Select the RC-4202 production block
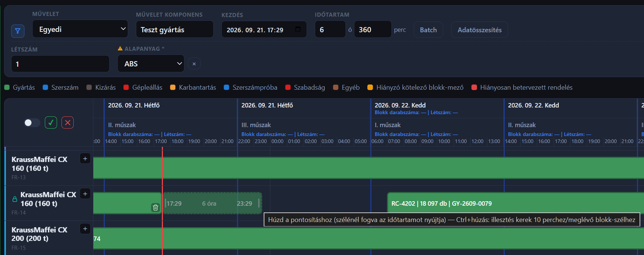The image size is (644, 255). coord(515,203)
